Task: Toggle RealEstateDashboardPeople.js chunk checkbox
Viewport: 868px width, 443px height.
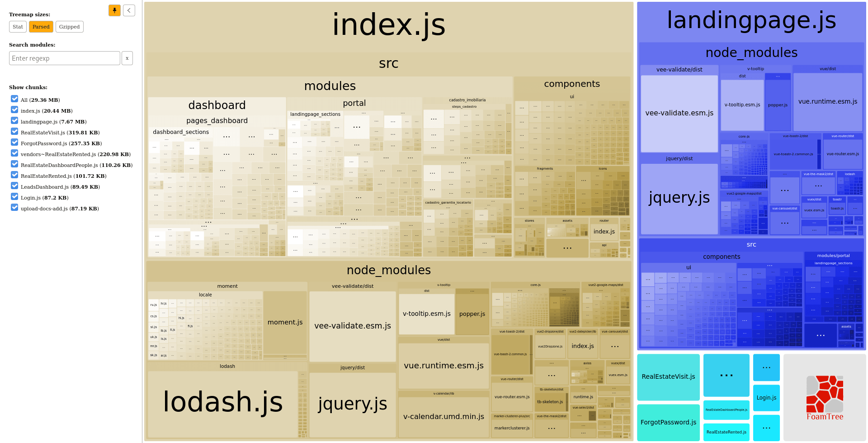Action: click(x=14, y=164)
